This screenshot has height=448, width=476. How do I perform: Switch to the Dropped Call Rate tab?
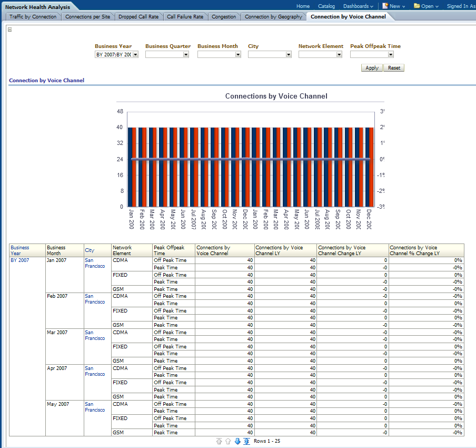coord(138,17)
